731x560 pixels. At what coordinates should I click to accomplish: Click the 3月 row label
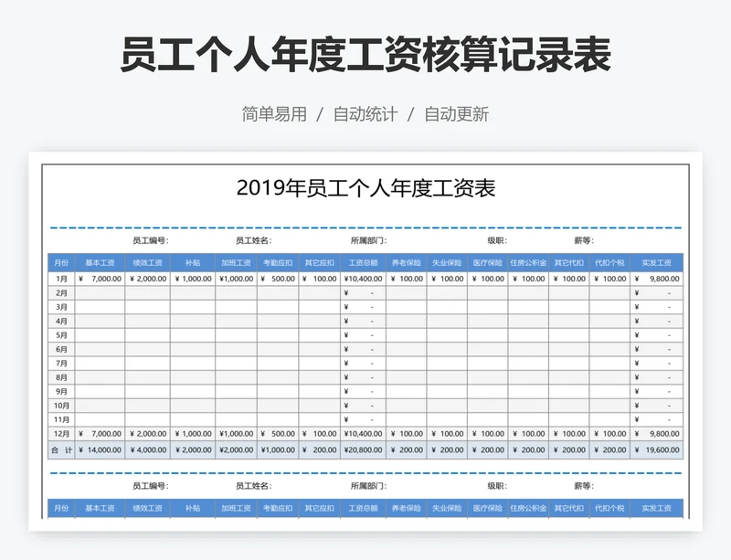[61, 307]
